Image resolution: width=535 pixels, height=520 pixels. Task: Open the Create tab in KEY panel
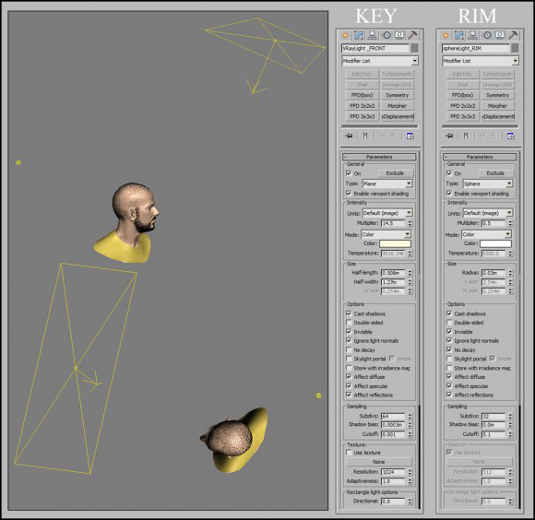[345, 35]
